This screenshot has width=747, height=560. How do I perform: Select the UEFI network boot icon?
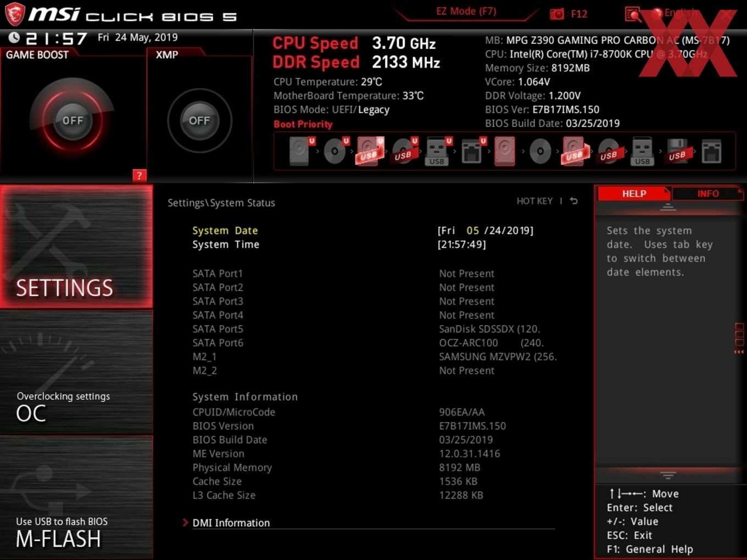(472, 151)
